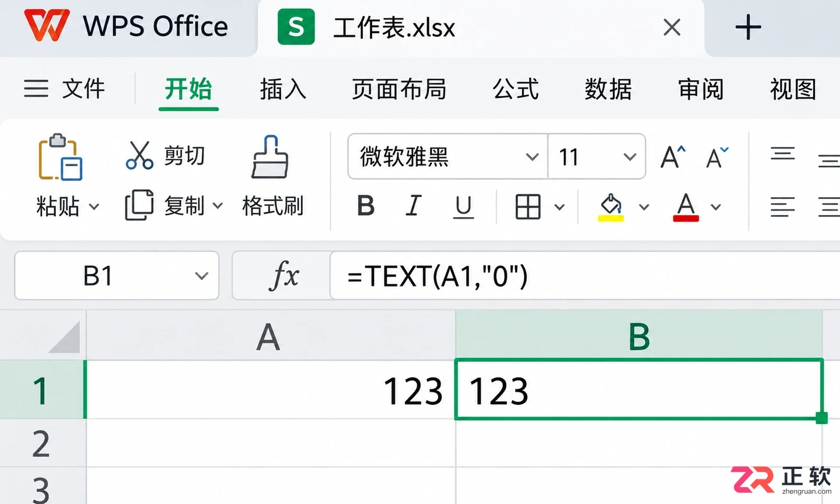Expand the Copy options arrow
840x504 pixels.
(218, 206)
